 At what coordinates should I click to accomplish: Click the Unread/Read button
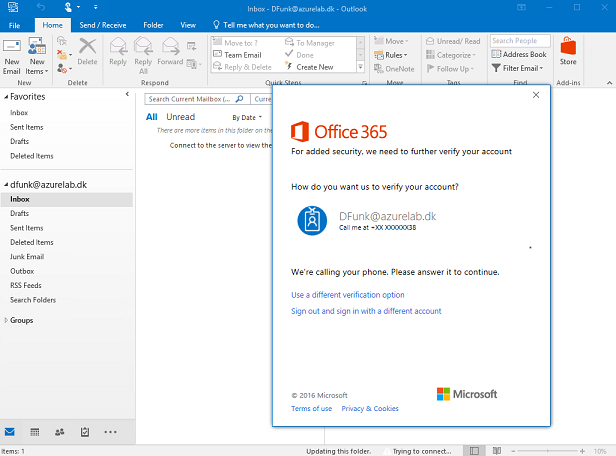pos(453,41)
